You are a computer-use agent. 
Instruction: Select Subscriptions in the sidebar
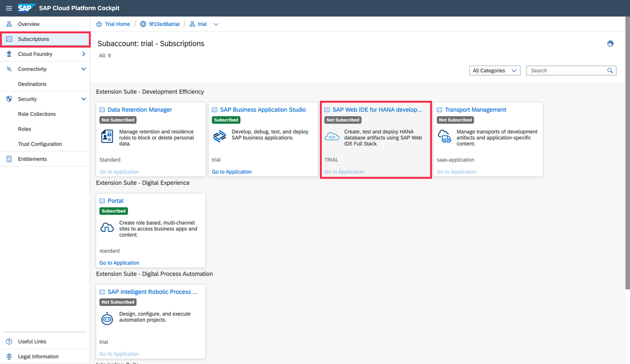point(45,39)
